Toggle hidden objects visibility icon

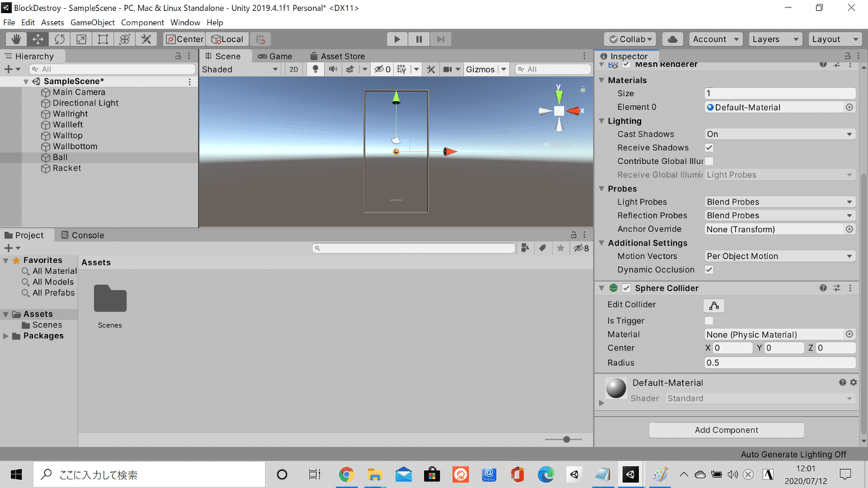(382, 69)
